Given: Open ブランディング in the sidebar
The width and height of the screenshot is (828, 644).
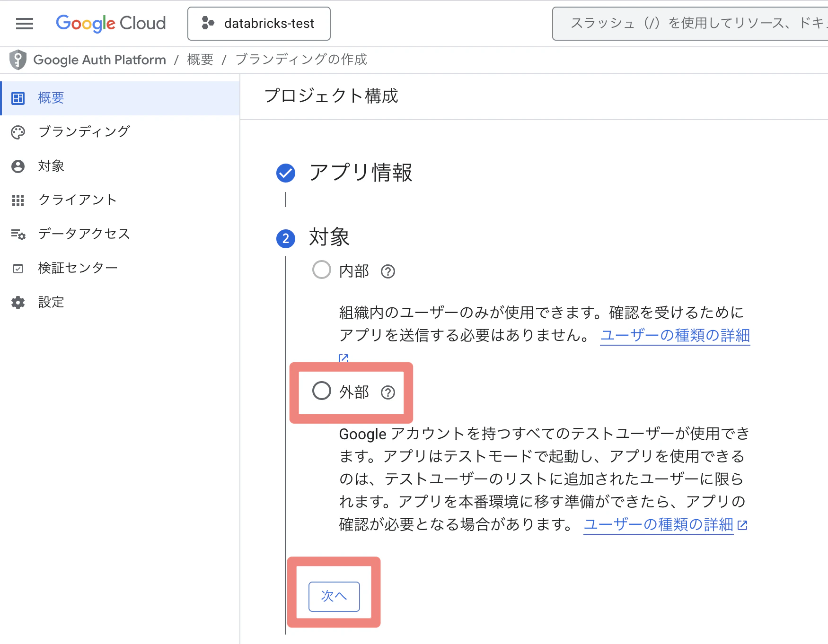Looking at the screenshot, I should [120, 132].
